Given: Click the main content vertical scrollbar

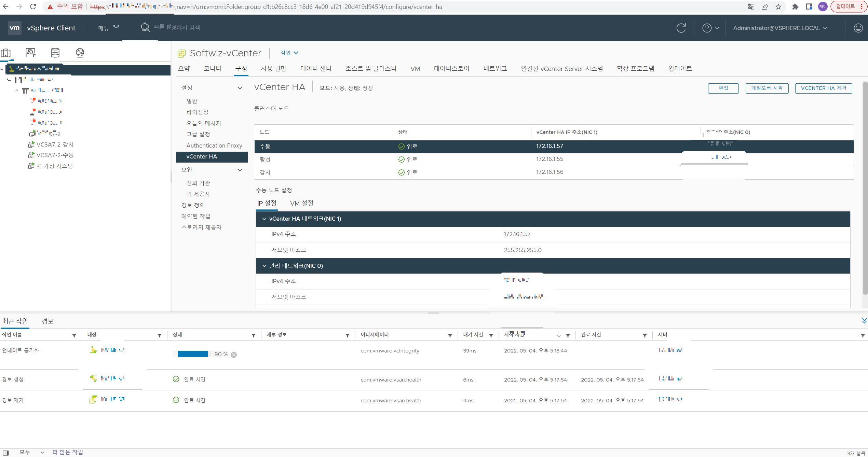Looking at the screenshot, I should pyautogui.click(x=865, y=188).
